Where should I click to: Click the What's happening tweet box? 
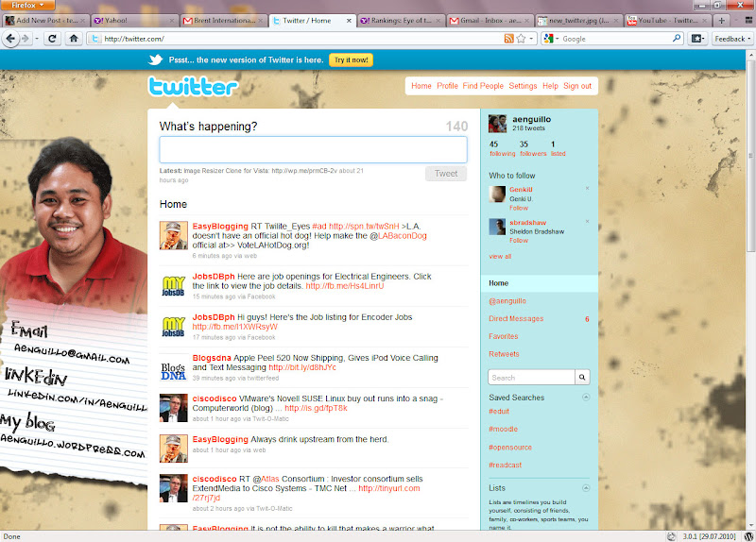click(x=313, y=149)
